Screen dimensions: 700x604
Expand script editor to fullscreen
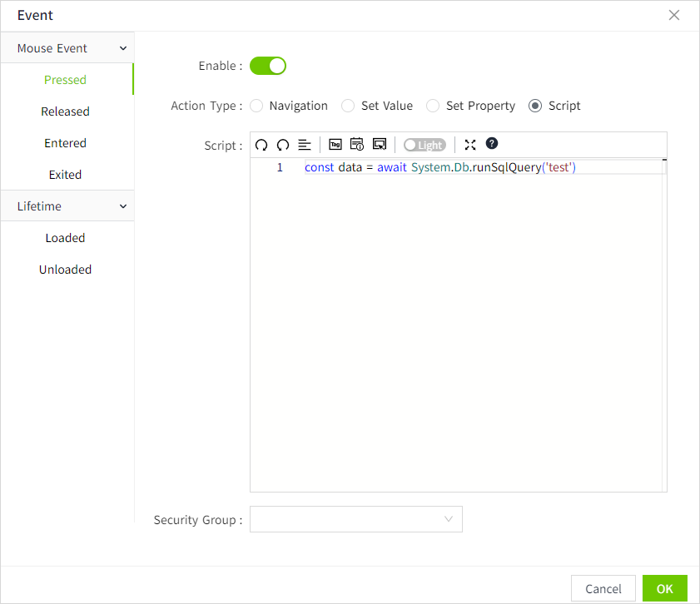coord(470,145)
